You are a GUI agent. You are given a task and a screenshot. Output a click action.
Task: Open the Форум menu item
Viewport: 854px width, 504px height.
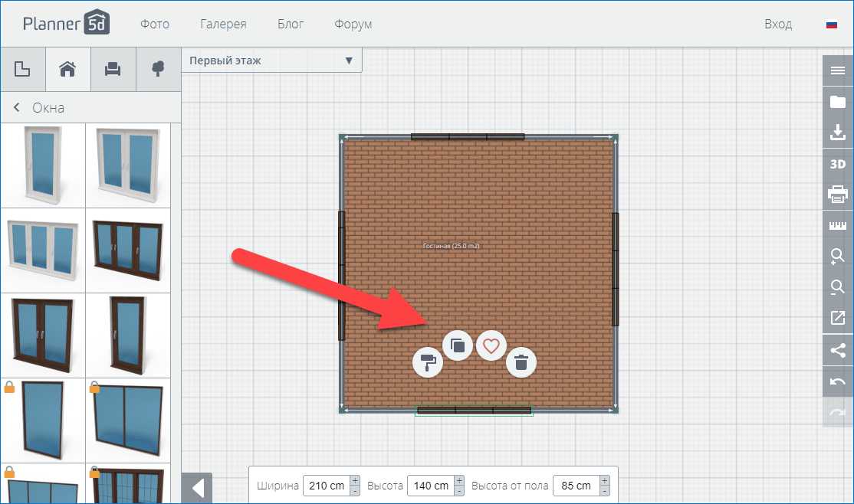(x=353, y=25)
